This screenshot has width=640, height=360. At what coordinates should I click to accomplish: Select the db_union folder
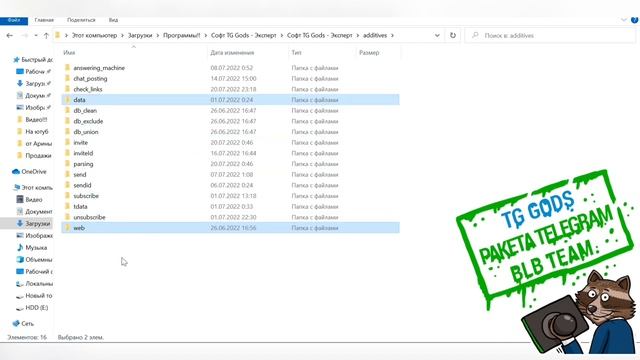point(86,132)
